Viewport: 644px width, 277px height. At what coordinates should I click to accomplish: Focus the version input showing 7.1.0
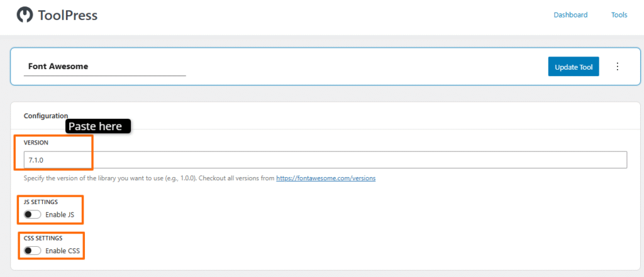(325, 160)
